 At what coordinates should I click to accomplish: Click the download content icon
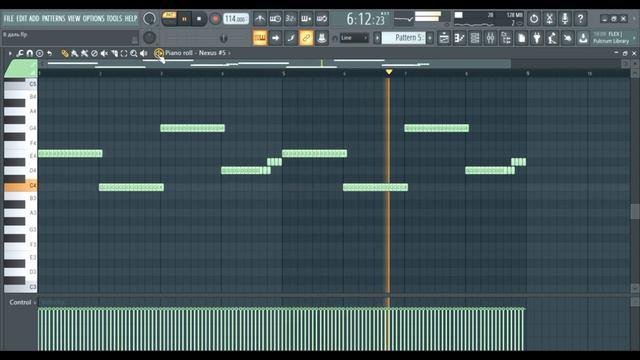tap(583, 38)
